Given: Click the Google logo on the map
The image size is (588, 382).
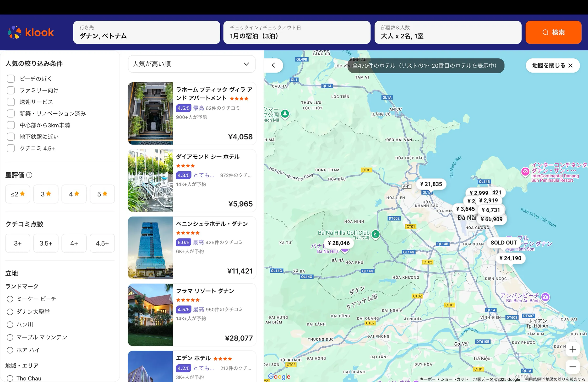Looking at the screenshot, I should 279,376.
